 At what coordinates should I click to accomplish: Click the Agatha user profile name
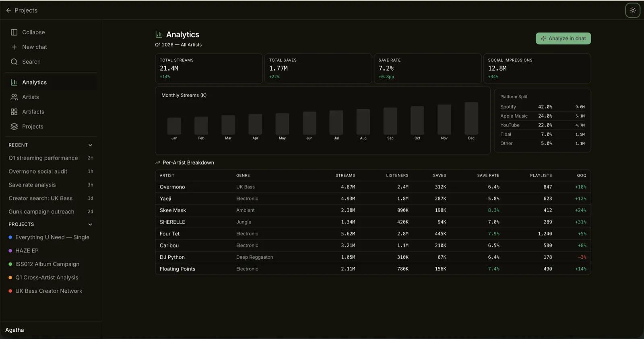14,330
